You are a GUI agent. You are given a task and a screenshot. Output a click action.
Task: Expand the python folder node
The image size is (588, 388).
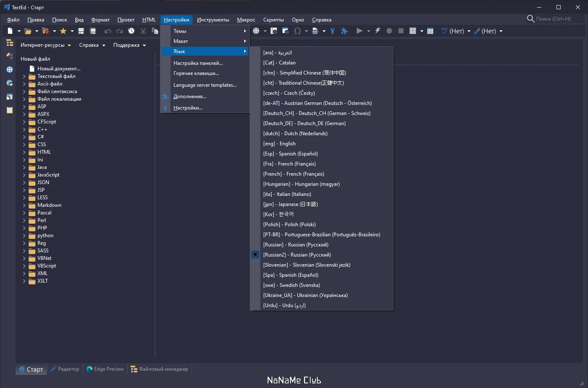(x=24, y=235)
